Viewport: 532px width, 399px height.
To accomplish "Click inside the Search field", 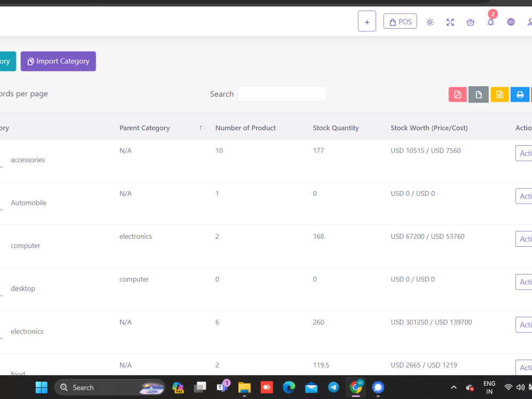I will pos(282,94).
